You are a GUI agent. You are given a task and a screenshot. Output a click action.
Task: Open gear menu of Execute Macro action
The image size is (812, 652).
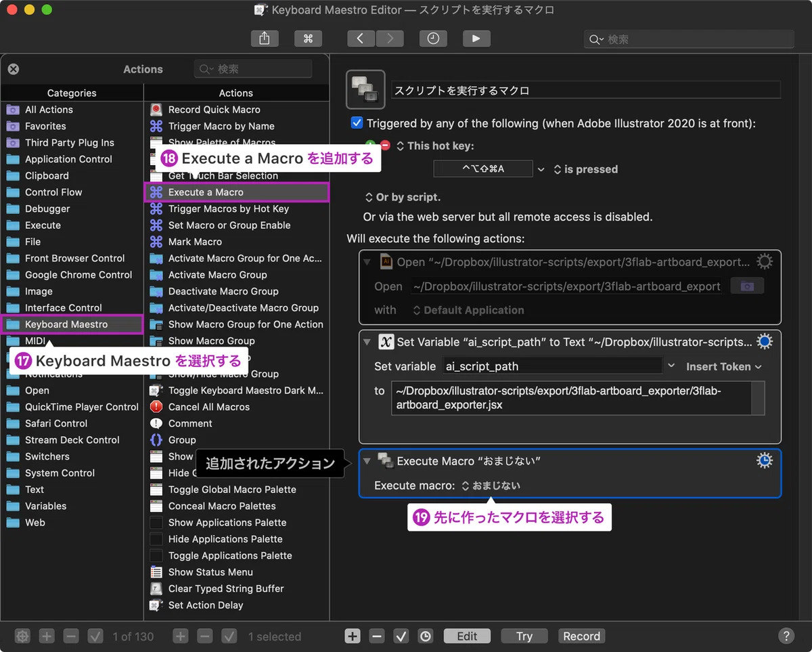(764, 460)
